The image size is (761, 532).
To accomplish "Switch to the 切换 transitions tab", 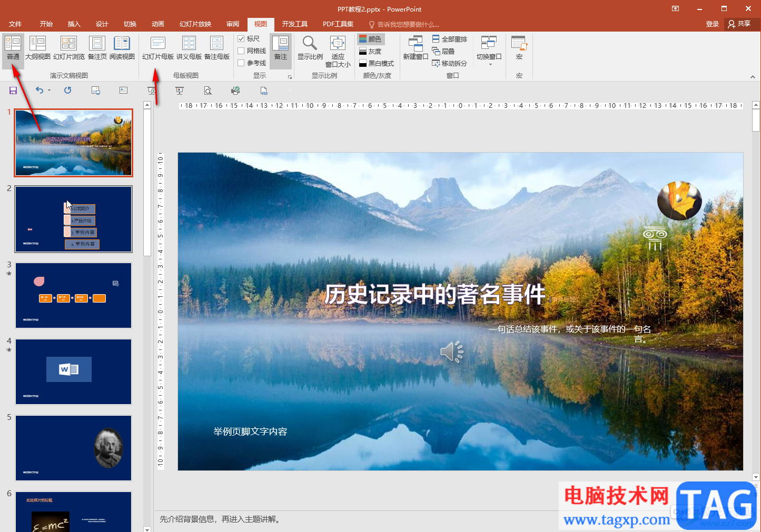I will [130, 24].
